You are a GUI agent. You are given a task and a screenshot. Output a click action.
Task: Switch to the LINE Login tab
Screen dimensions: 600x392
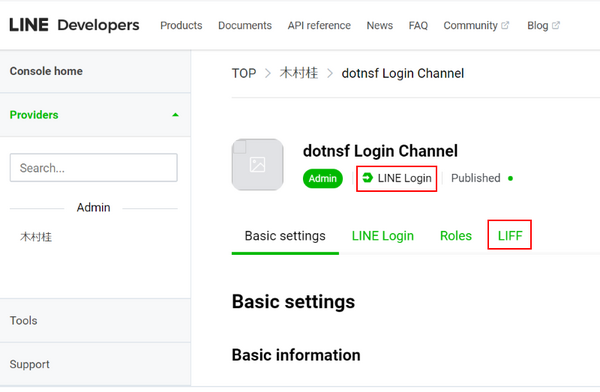[383, 236]
